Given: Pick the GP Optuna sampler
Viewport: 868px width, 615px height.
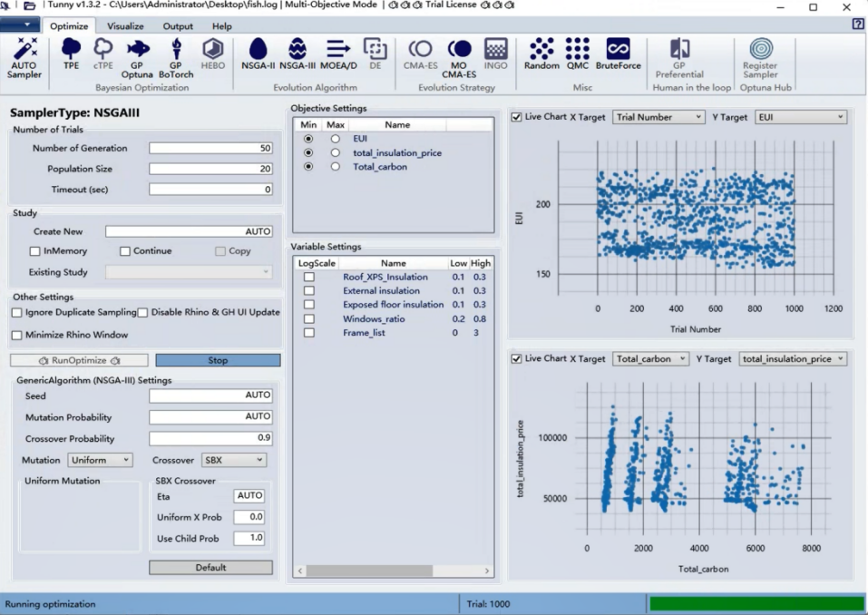Looking at the screenshot, I should [137, 57].
